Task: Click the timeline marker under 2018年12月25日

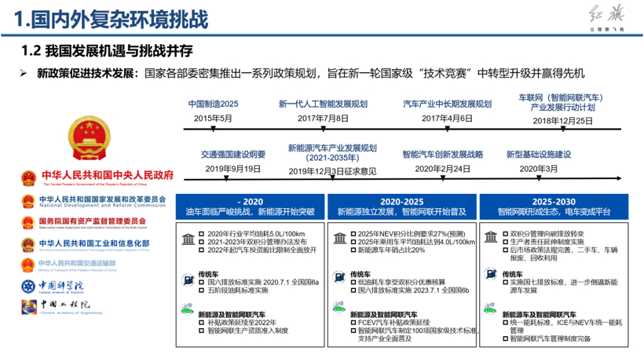Action: click(x=562, y=129)
